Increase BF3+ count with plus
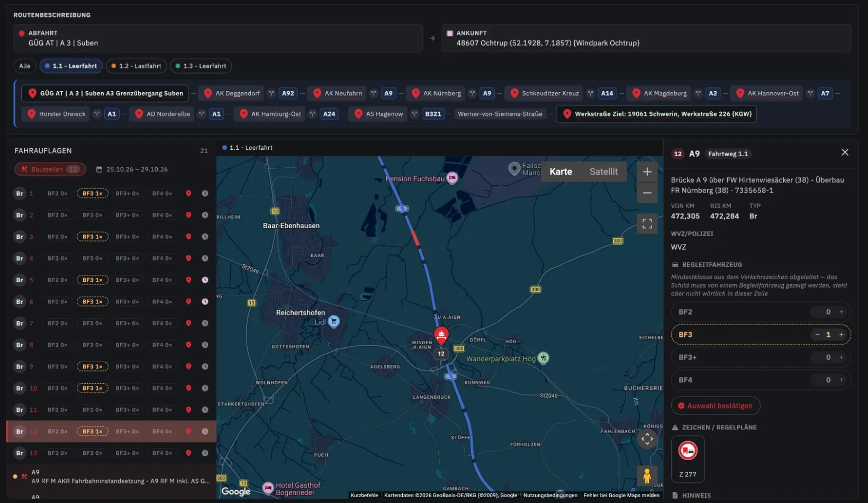 click(841, 357)
